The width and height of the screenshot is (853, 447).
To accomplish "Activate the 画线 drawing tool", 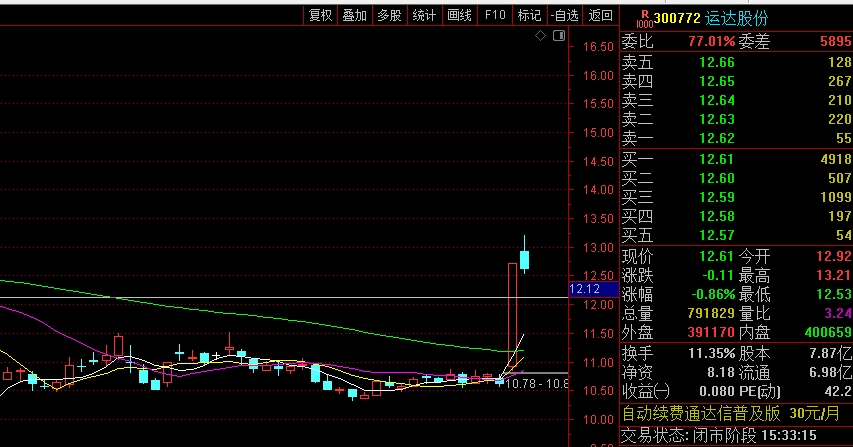I will pos(460,15).
